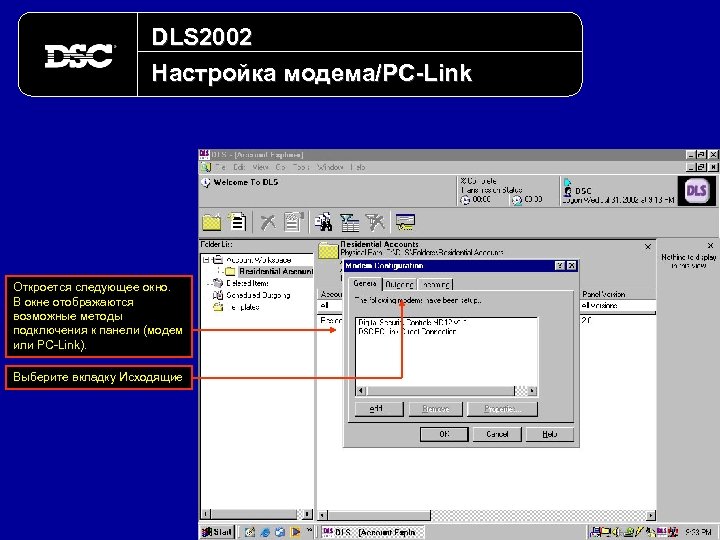The height and width of the screenshot is (540, 720).
Task: Click the DLS logo at top right
Action: (x=696, y=191)
